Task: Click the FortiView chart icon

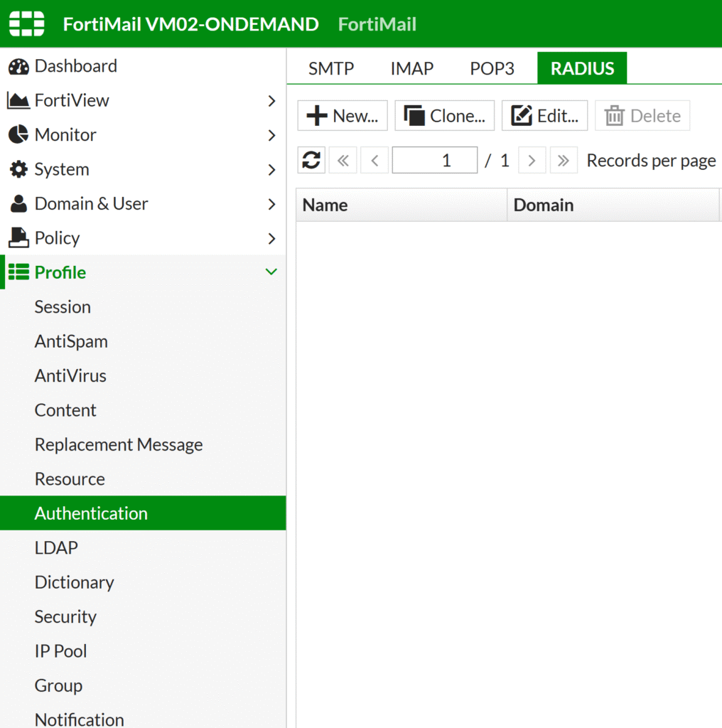Action: (x=19, y=100)
